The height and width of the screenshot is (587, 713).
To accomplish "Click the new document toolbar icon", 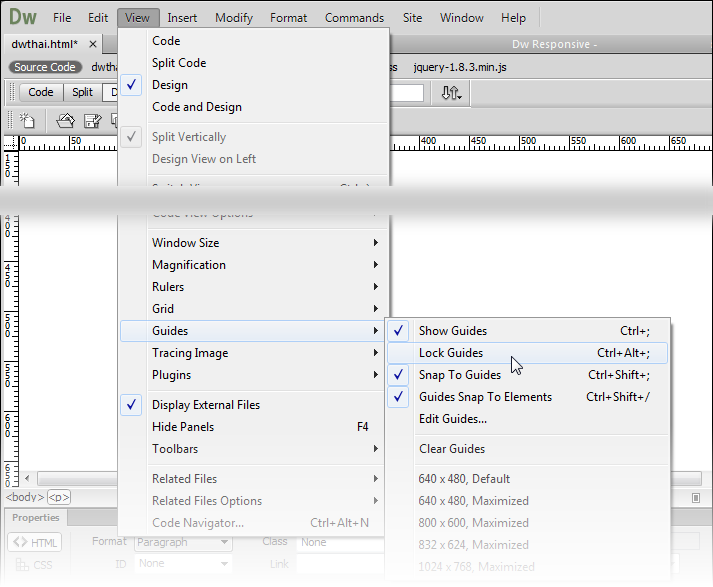I will [x=27, y=121].
